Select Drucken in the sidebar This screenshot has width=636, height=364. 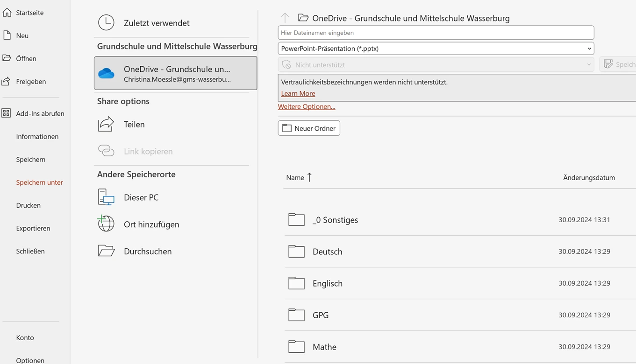(x=29, y=205)
